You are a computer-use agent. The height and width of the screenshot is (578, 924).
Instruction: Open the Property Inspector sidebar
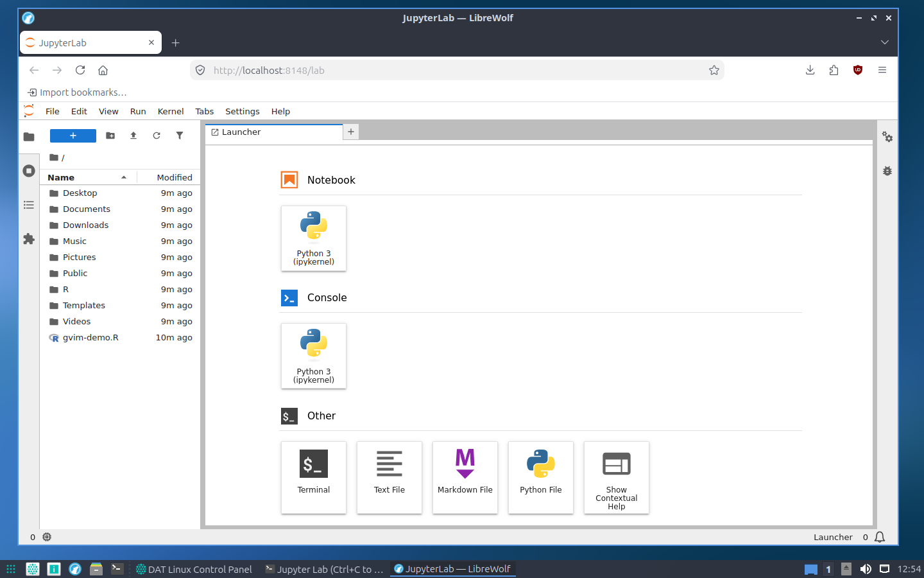(x=887, y=137)
